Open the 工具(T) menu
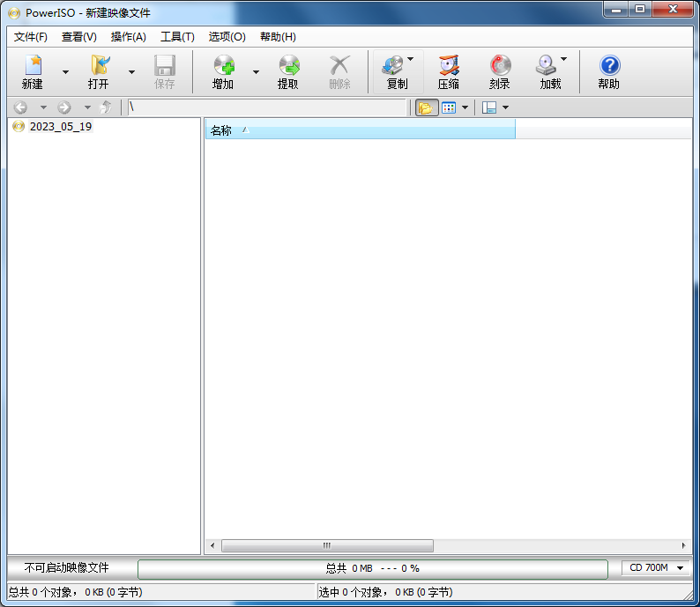The image size is (700, 607). click(177, 37)
